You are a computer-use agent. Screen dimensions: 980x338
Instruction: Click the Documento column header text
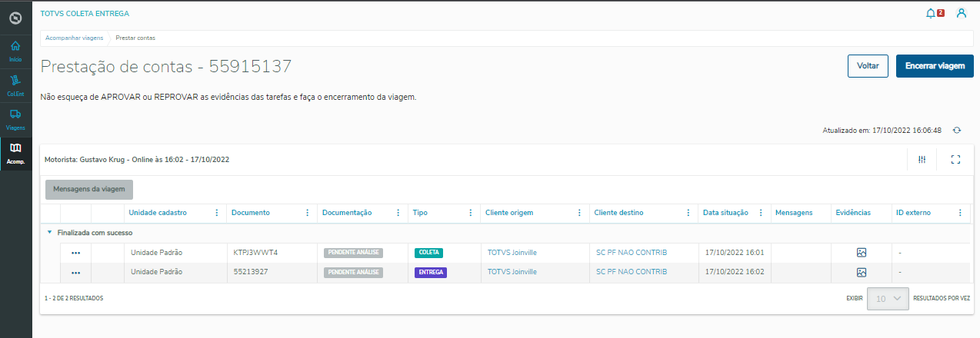251,213
